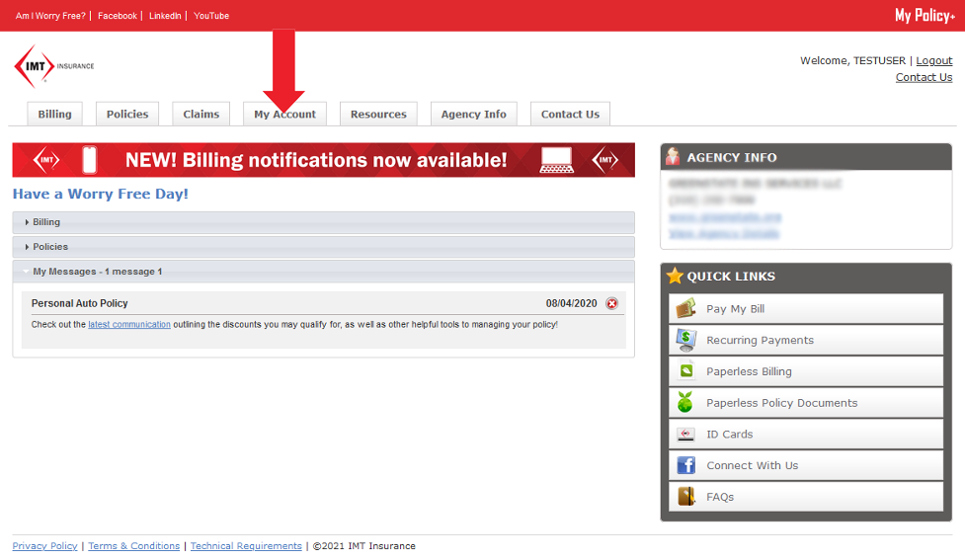
Task: Click the Paperless Billing green icon
Action: coord(685,371)
